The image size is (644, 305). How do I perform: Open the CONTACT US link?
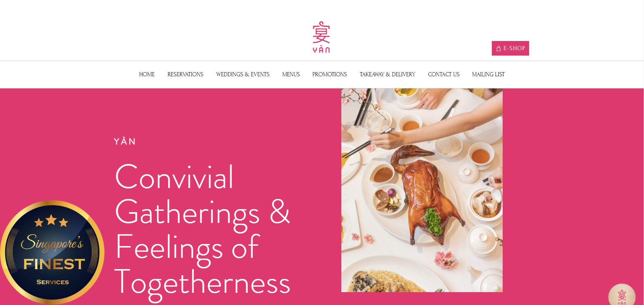pyautogui.click(x=444, y=74)
